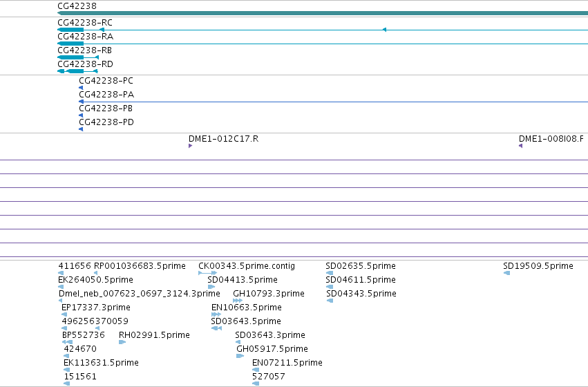
Task: Open the SD04611.5prime label
Action: click(x=361, y=280)
